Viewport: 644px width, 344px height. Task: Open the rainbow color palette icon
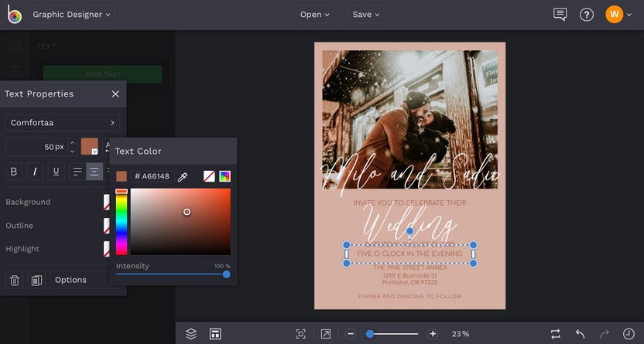[x=224, y=176]
